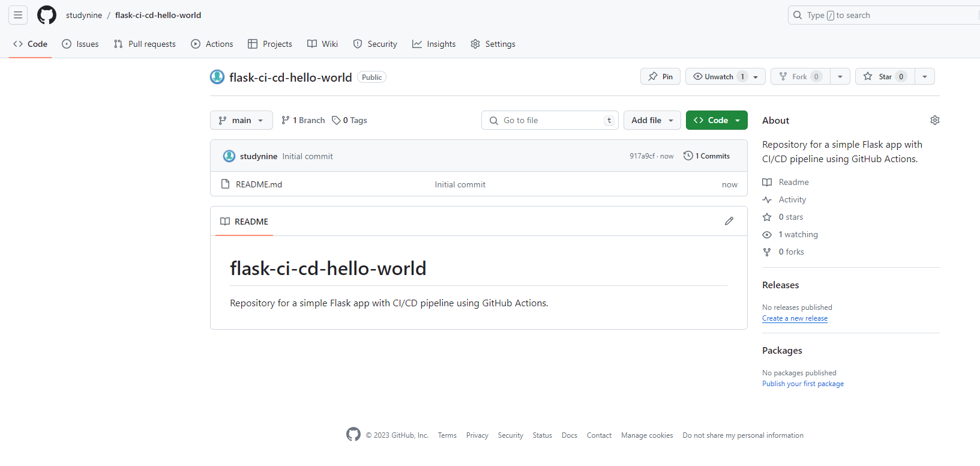
Task: Go to GitHub home via Octocat logo
Action: 47,15
